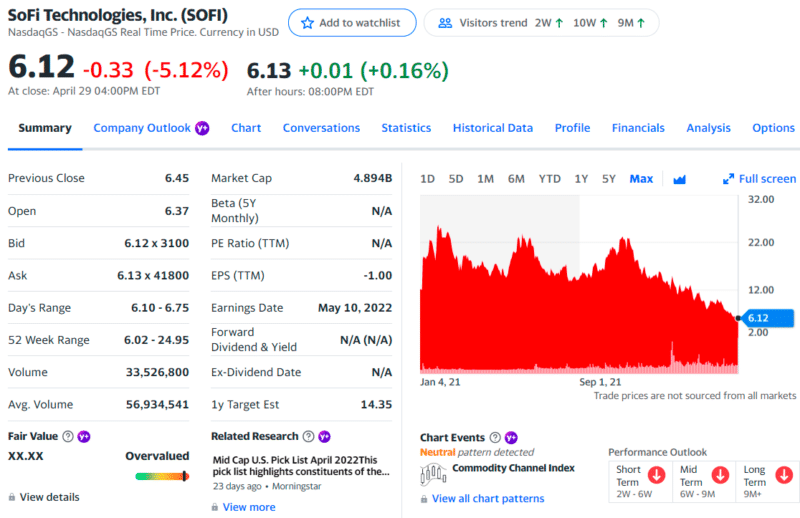Select the YTD chart range
The width and height of the screenshot is (800, 518).
click(x=549, y=179)
